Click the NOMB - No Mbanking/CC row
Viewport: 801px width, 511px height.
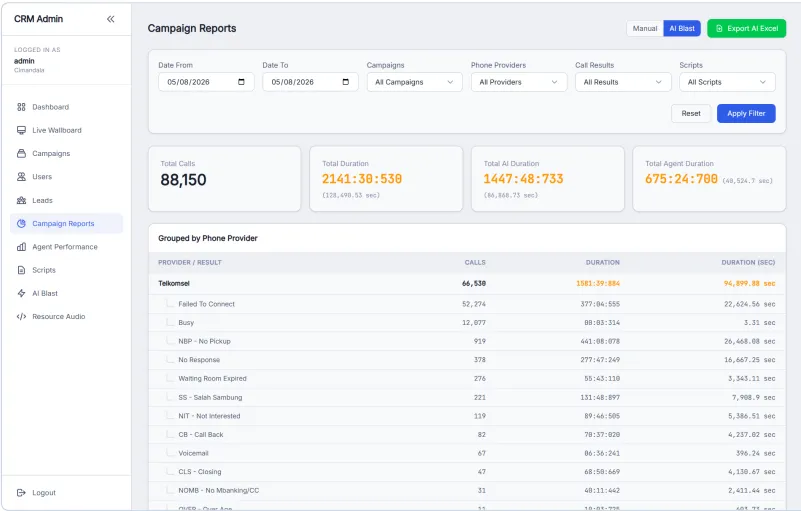[467, 491]
